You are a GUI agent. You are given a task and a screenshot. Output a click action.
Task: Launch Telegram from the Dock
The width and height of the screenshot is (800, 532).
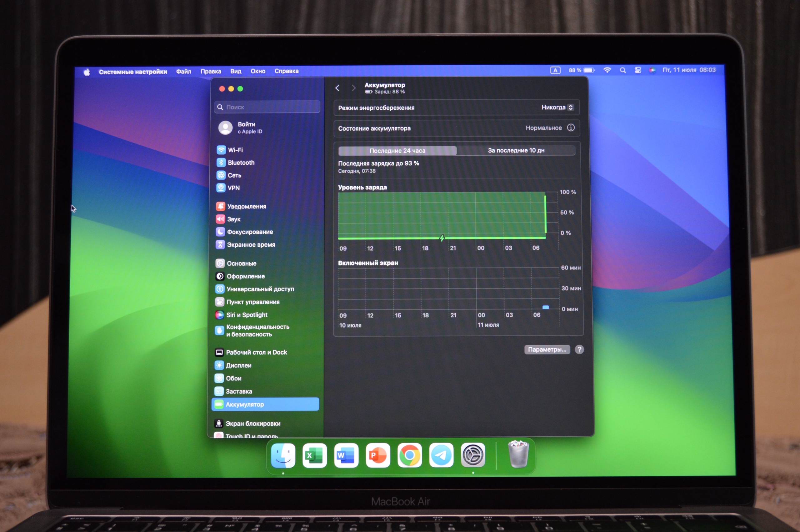[x=441, y=455]
